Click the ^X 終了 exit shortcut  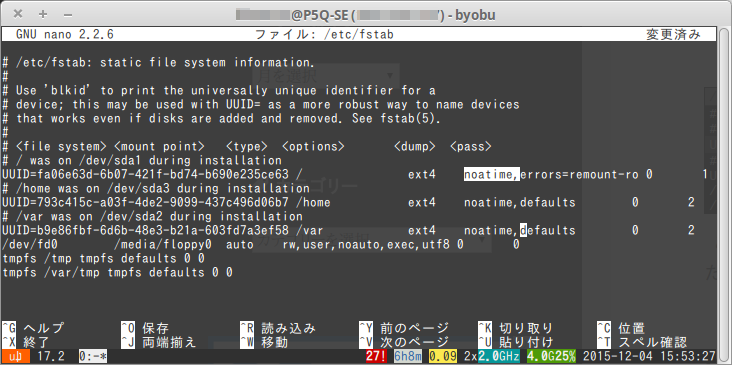tap(26, 342)
